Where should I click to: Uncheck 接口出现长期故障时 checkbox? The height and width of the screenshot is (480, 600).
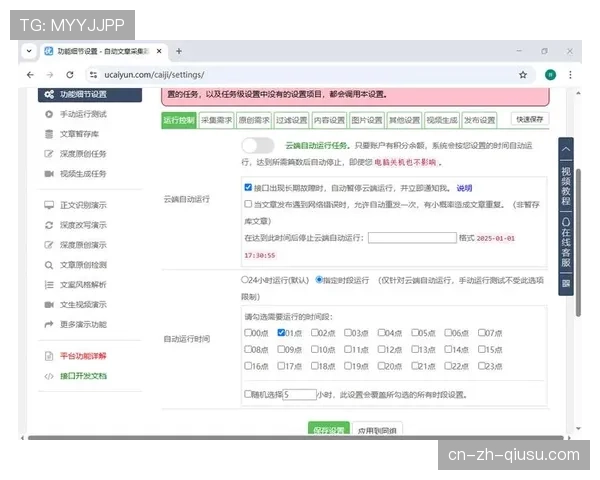click(x=248, y=187)
